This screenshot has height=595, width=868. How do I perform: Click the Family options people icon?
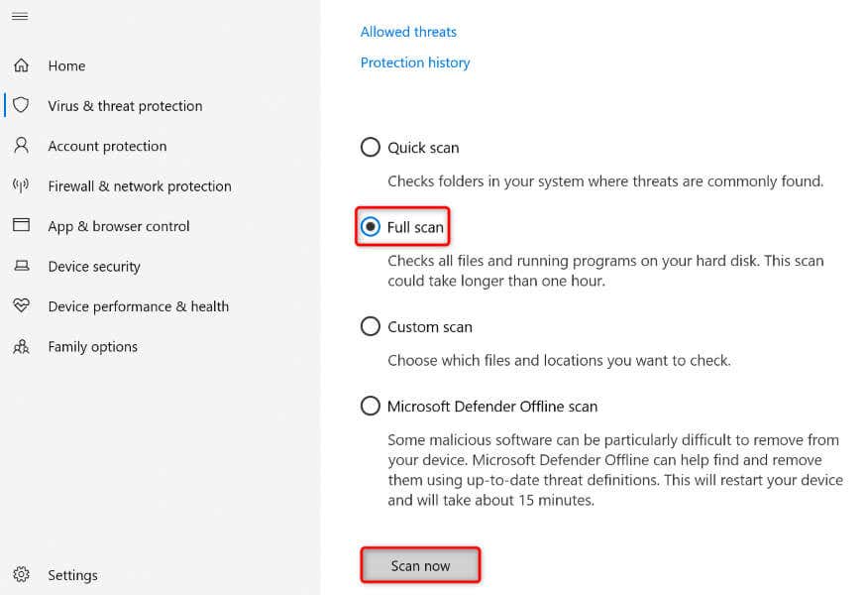coord(21,347)
